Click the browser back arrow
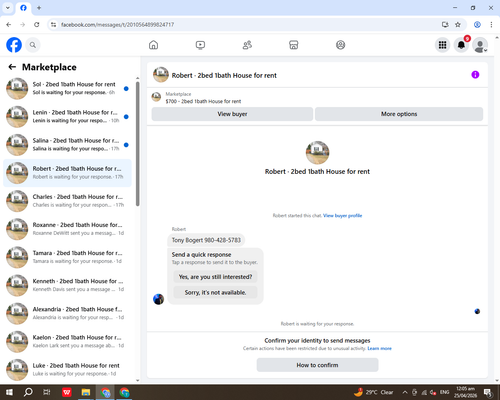The image size is (500, 400). pos(9,25)
